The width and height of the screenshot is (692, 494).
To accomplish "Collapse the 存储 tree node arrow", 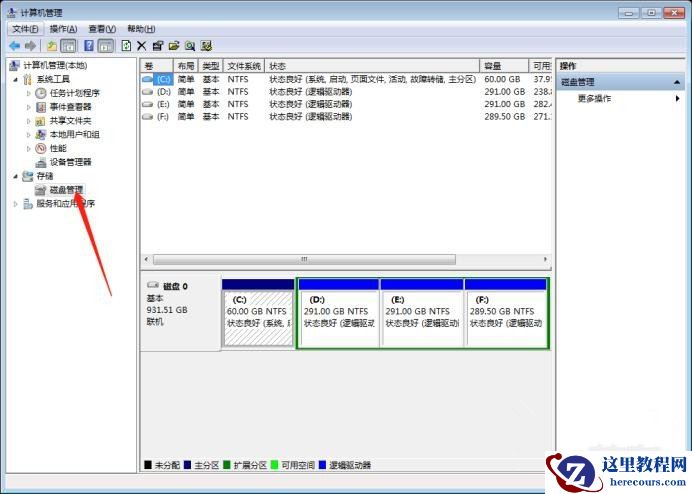I will tap(15, 176).
